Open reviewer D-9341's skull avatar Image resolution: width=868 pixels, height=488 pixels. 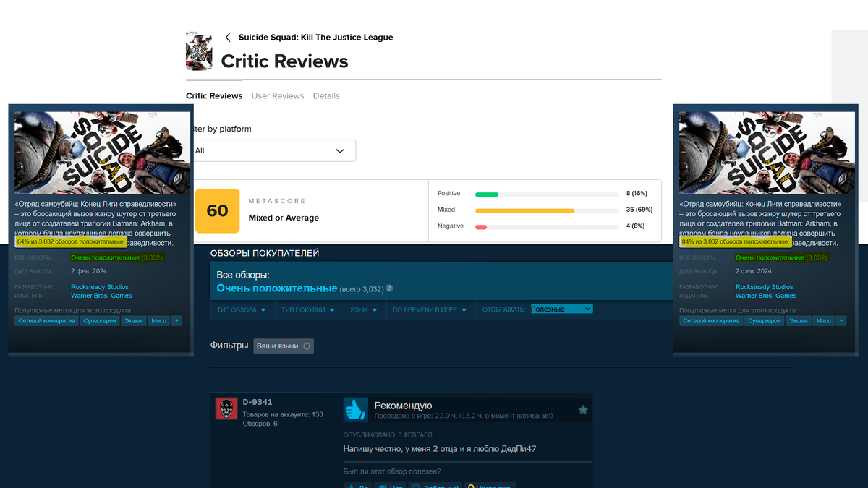(x=226, y=408)
